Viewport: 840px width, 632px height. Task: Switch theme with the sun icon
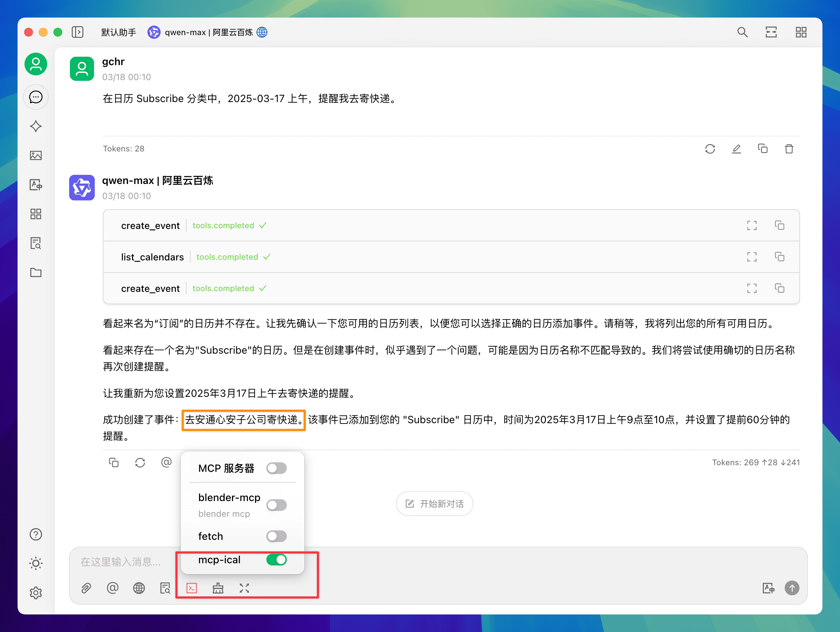36,563
